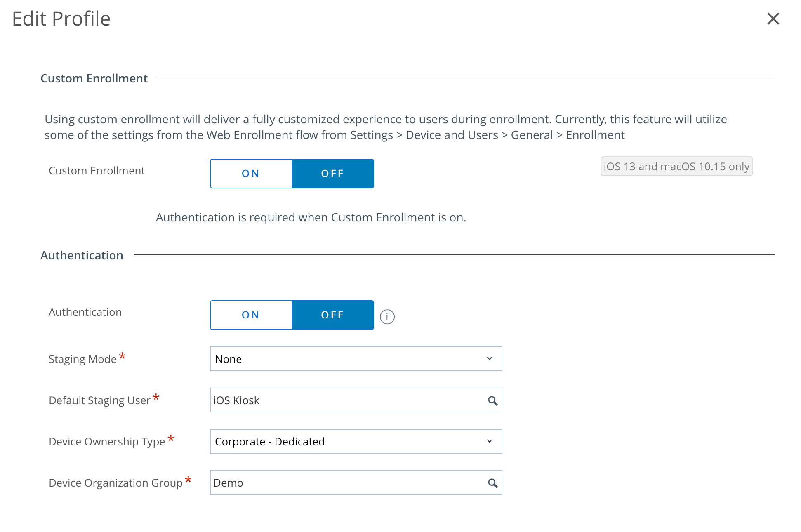Click search icon in Device Organization Group
The width and height of the screenshot is (801, 532).
coord(492,483)
